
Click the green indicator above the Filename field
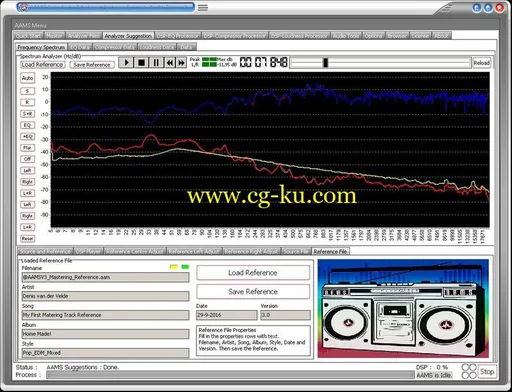[185, 267]
